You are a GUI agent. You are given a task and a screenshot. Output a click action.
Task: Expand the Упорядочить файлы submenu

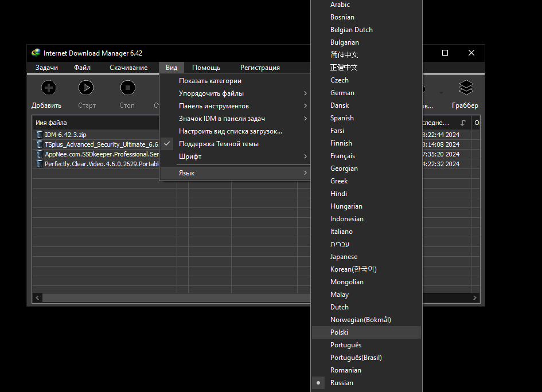[235, 93]
